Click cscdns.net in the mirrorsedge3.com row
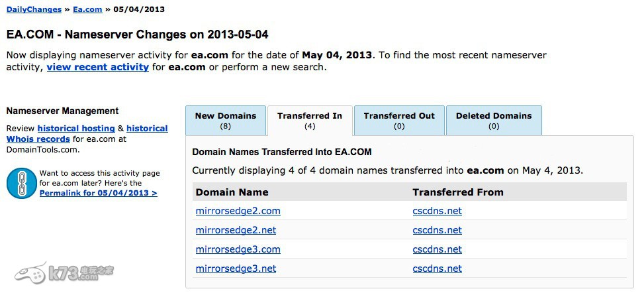Screen dimensions: 644x299 point(437,249)
